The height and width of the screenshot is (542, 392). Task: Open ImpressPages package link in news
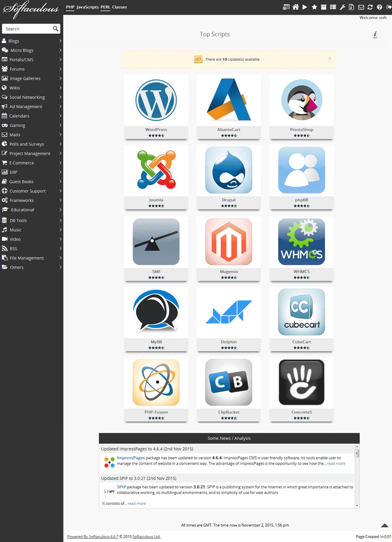coord(131,458)
